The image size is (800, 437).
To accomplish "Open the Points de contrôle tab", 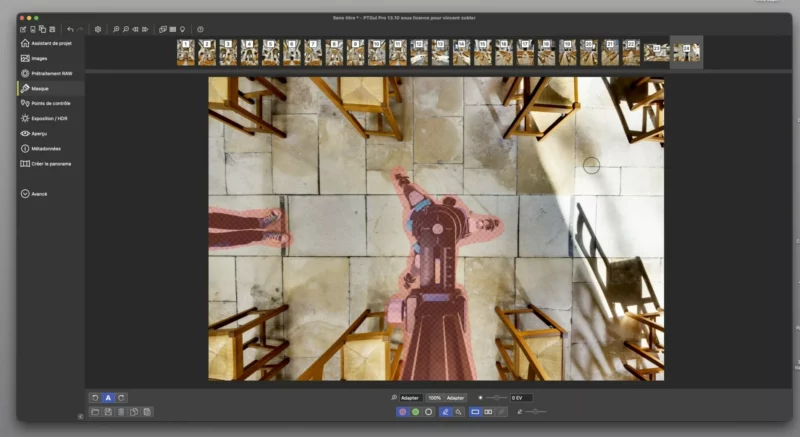I will tap(51, 104).
